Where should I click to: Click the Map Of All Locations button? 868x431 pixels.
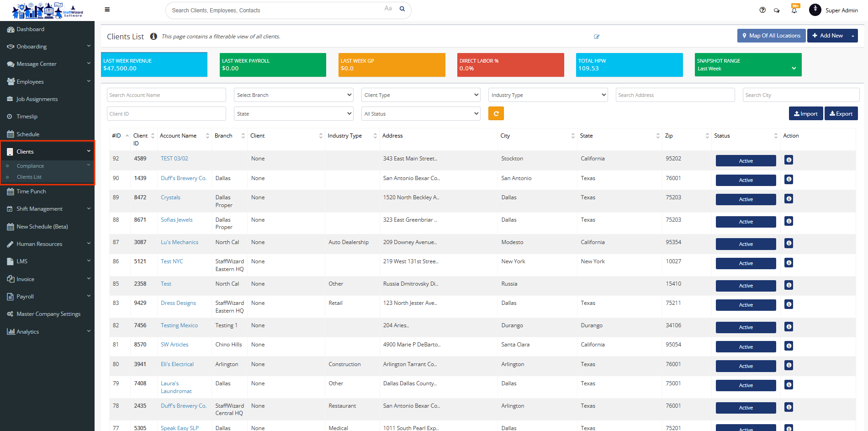tap(771, 36)
